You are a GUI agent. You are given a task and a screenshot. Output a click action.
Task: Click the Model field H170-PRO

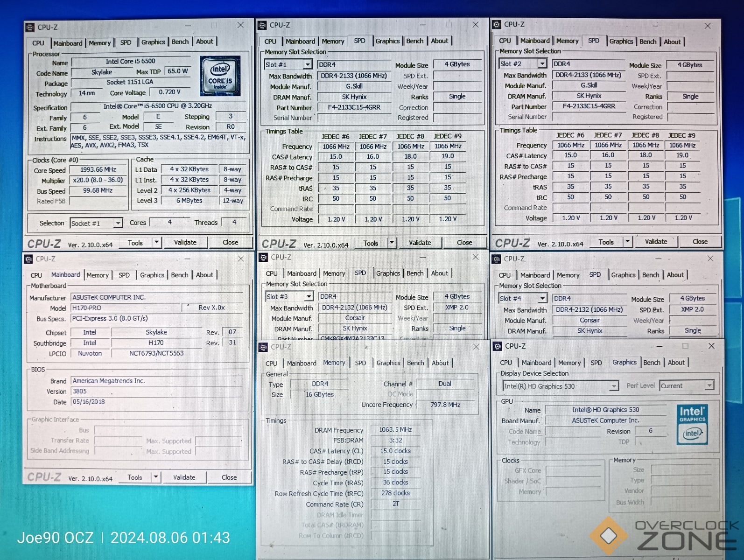click(126, 308)
